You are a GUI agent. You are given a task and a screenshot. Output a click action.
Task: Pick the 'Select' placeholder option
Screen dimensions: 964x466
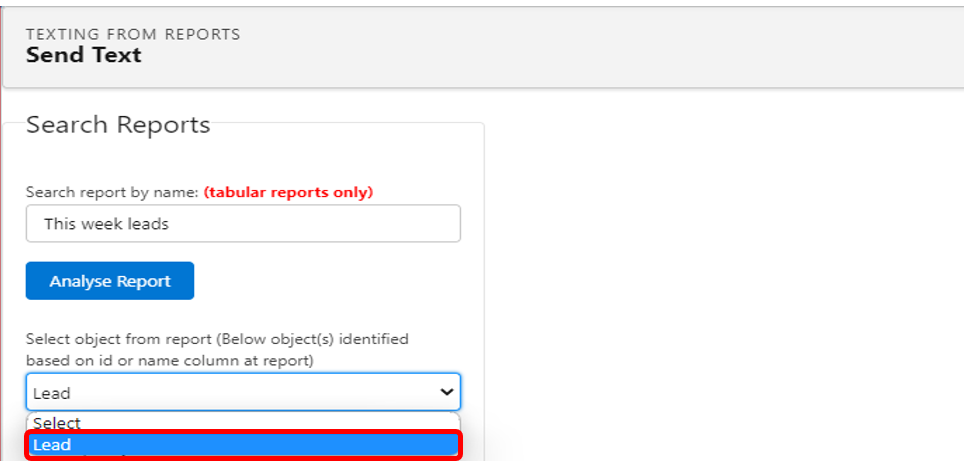(57, 423)
